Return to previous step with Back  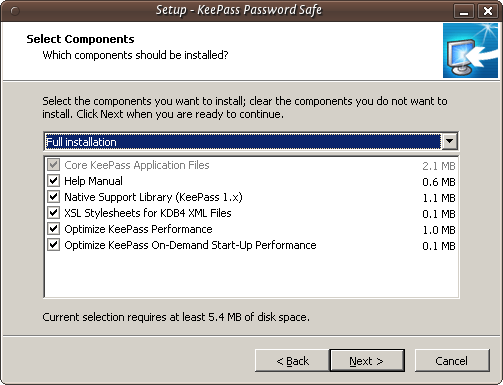click(x=292, y=361)
